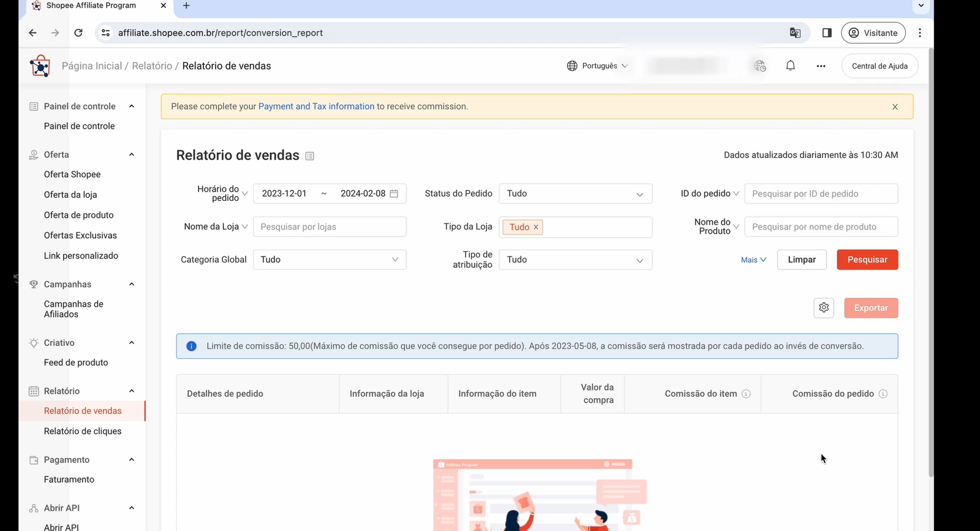Open the Horário do pedido label dropdown
Screen dimensions: 980x531
click(221, 194)
